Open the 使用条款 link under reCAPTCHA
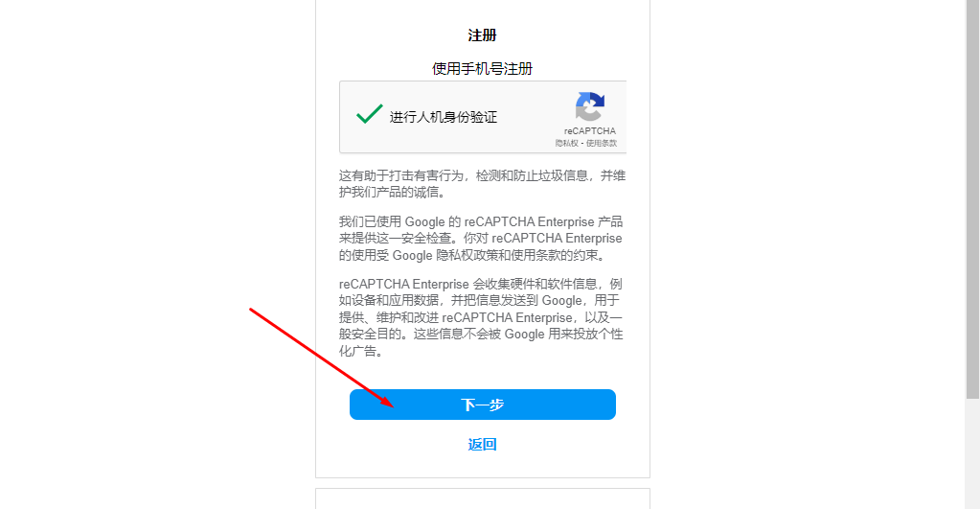Image resolution: width=980 pixels, height=509 pixels. pyautogui.click(x=602, y=143)
